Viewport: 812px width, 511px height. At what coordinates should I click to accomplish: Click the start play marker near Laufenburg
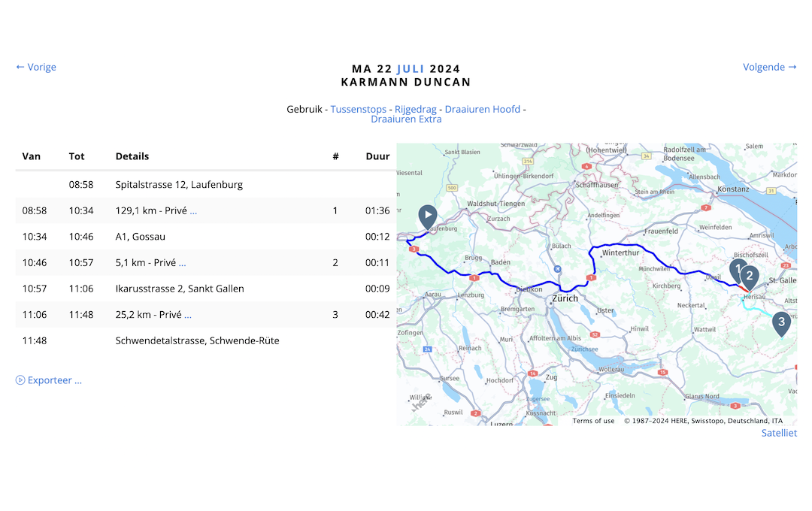click(x=428, y=216)
